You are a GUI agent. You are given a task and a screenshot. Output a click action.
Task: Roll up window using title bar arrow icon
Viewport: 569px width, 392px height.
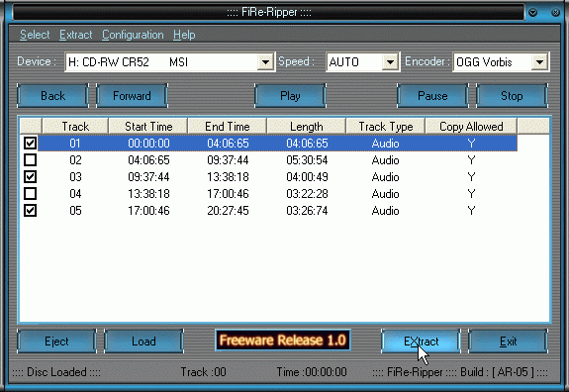[x=532, y=12]
